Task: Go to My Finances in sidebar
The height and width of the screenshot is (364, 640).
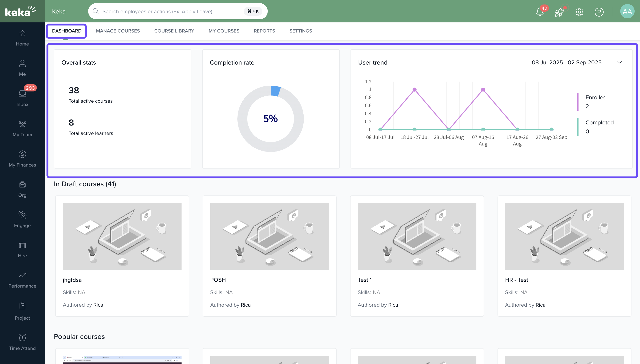Action: pyautogui.click(x=22, y=158)
